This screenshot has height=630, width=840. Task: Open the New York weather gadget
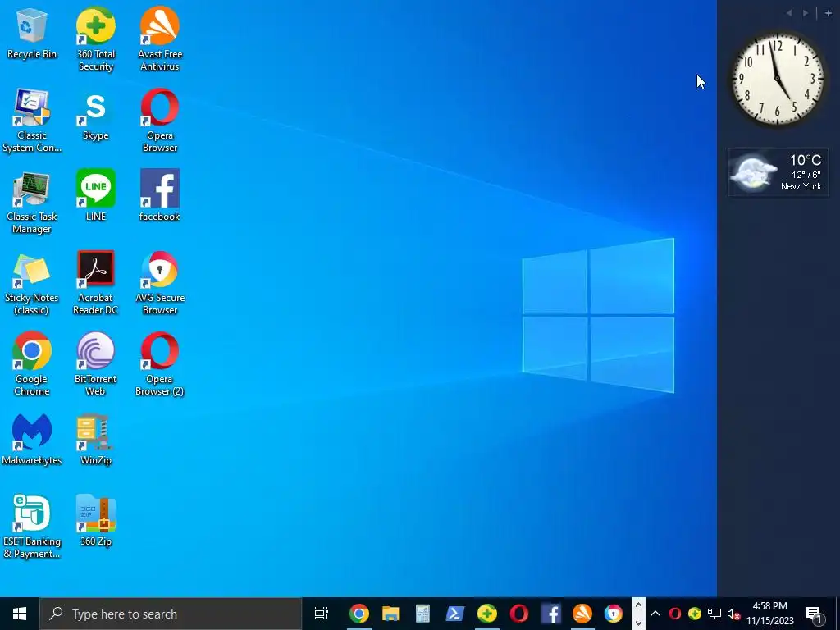pyautogui.click(x=778, y=172)
